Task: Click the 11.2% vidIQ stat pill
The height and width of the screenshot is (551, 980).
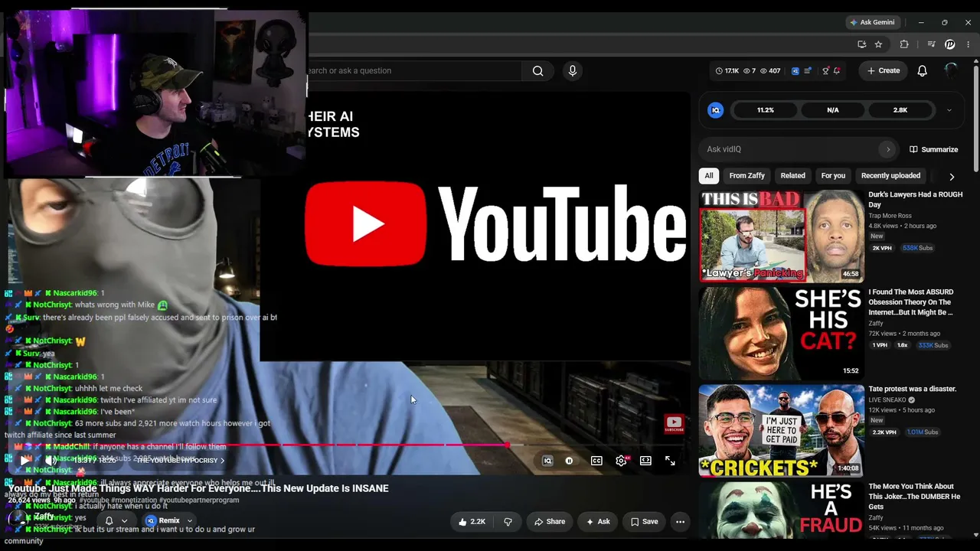Action: (x=766, y=110)
